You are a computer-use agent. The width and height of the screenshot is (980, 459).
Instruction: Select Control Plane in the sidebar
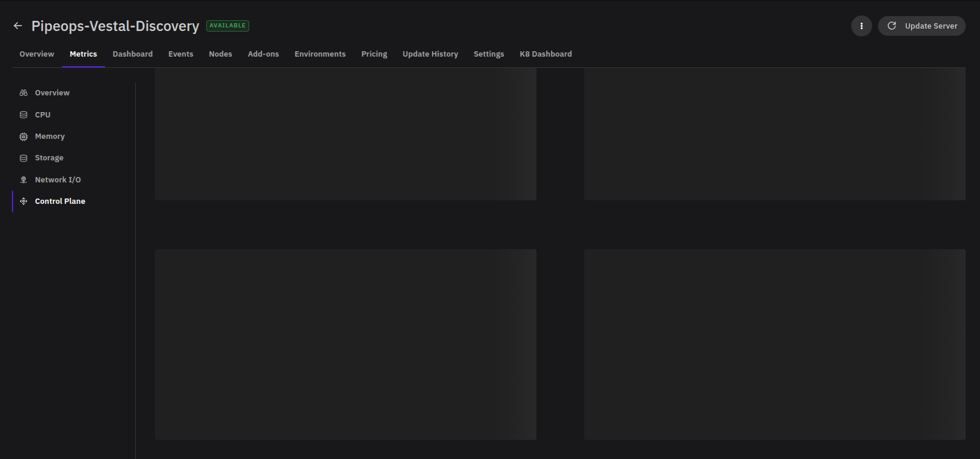[60, 201]
